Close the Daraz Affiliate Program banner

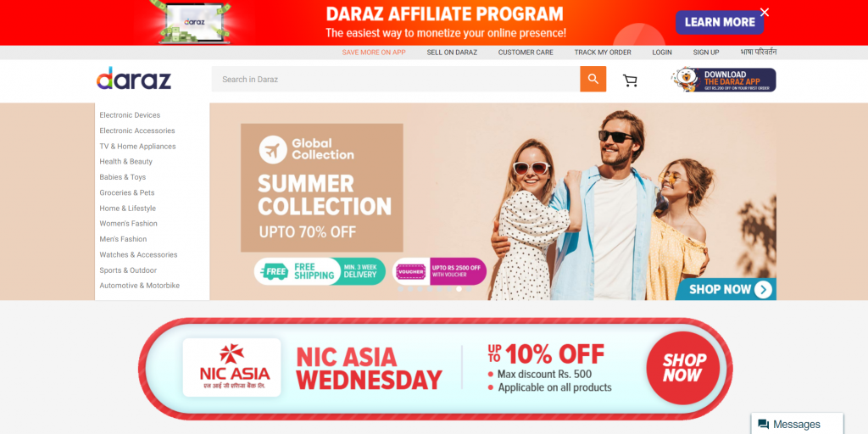tap(765, 12)
